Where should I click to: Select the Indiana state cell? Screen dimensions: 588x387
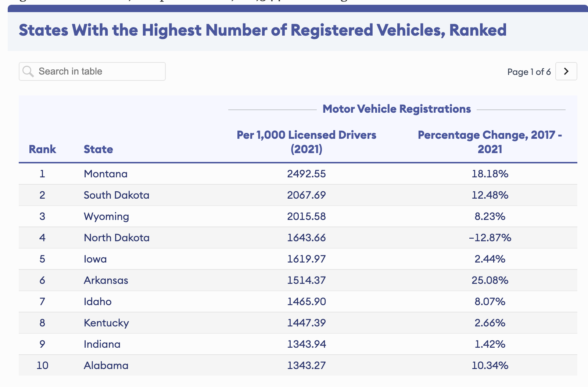pyautogui.click(x=102, y=344)
